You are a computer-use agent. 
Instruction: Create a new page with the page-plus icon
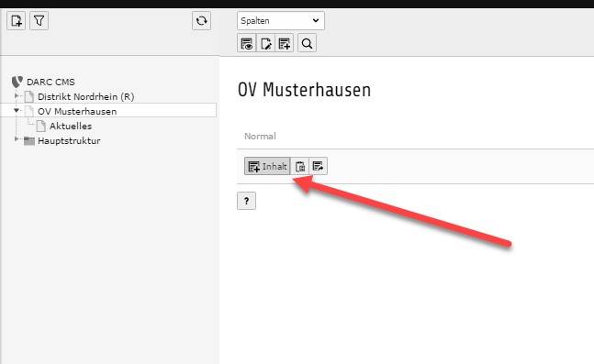point(16,20)
